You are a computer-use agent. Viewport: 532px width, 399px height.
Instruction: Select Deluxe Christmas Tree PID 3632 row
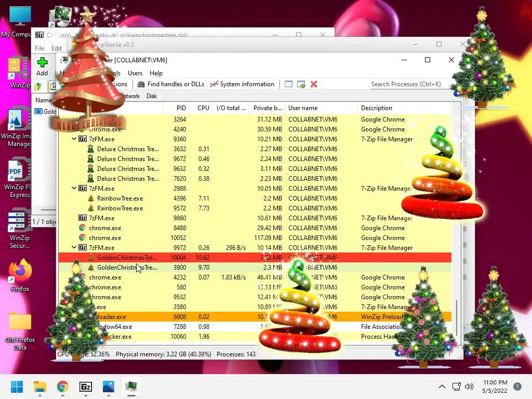coord(255,149)
